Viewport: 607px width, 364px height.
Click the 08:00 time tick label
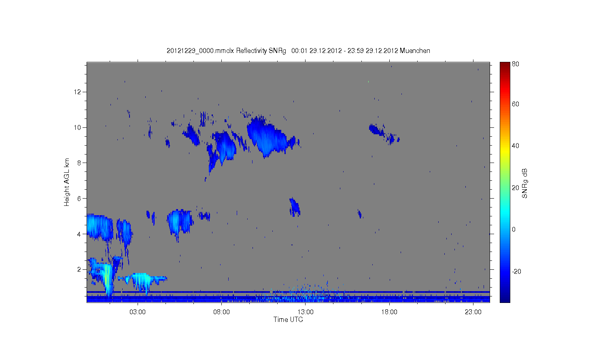[x=222, y=312]
